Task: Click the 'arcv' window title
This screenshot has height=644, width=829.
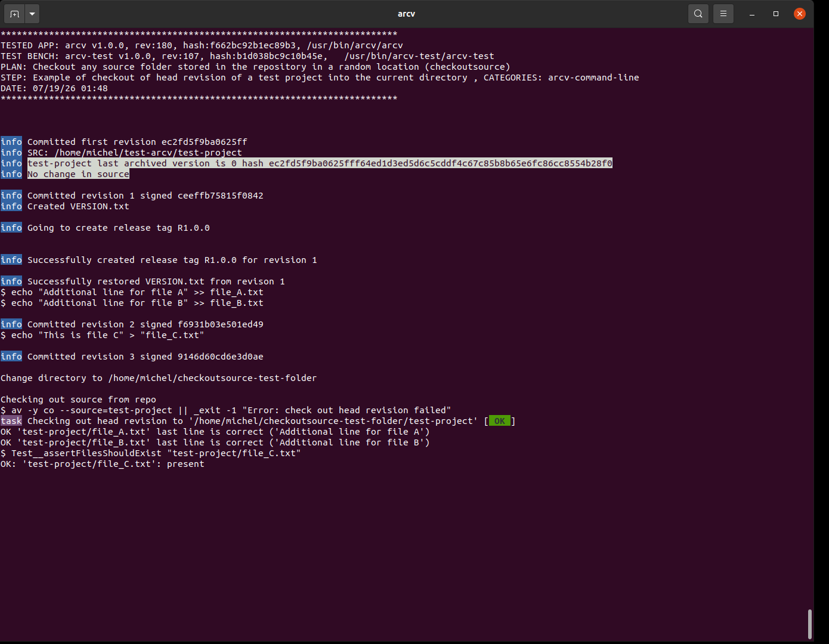Action: click(x=406, y=14)
